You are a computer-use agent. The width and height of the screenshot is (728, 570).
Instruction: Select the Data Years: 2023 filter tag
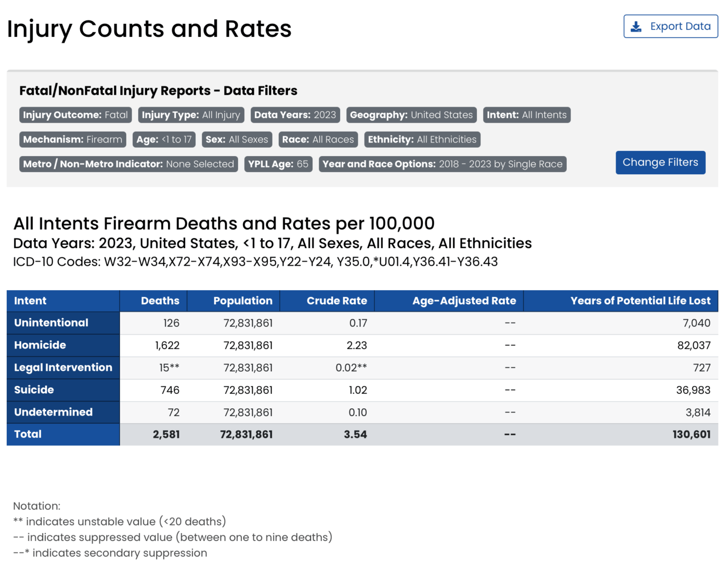295,115
